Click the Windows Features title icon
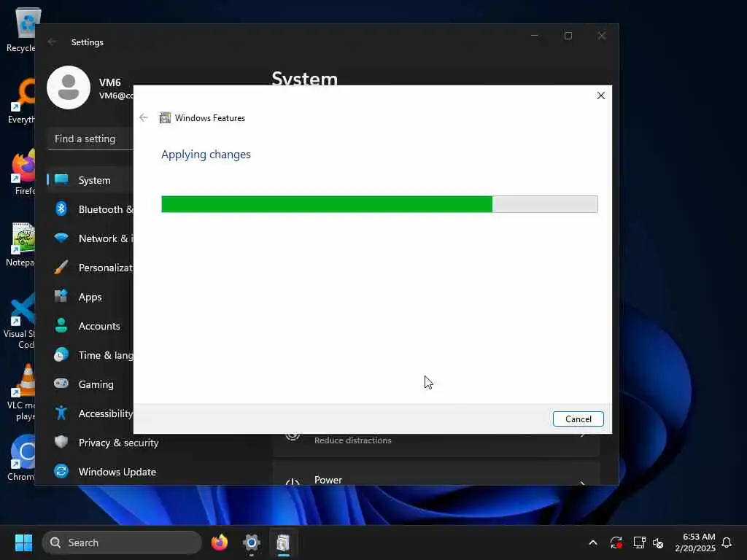The height and width of the screenshot is (560, 747). click(165, 117)
